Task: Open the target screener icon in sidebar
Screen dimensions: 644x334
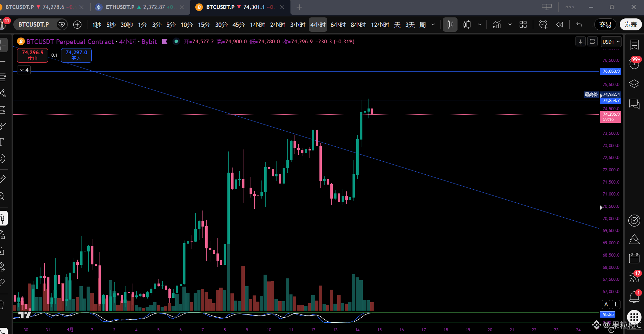Action: tap(634, 220)
